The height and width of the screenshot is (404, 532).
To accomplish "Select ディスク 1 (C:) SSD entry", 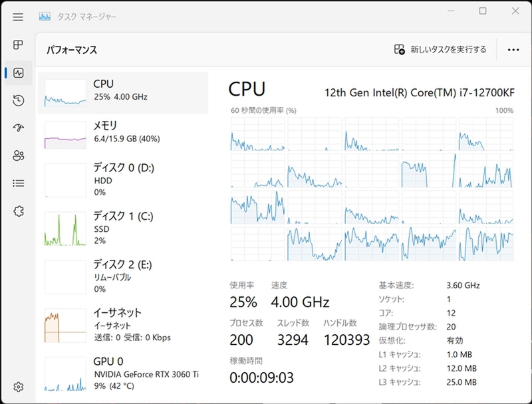I will pyautogui.click(x=123, y=228).
